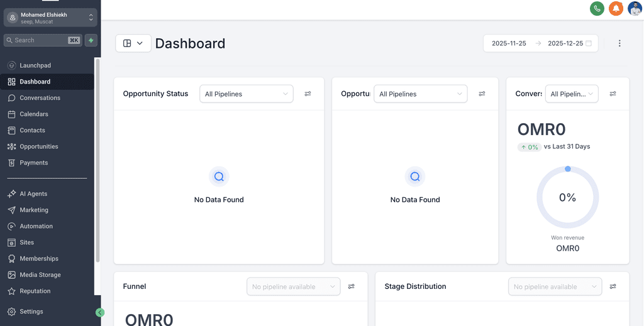
Task: Click the Conversion widget filter icon
Action: 613,94
